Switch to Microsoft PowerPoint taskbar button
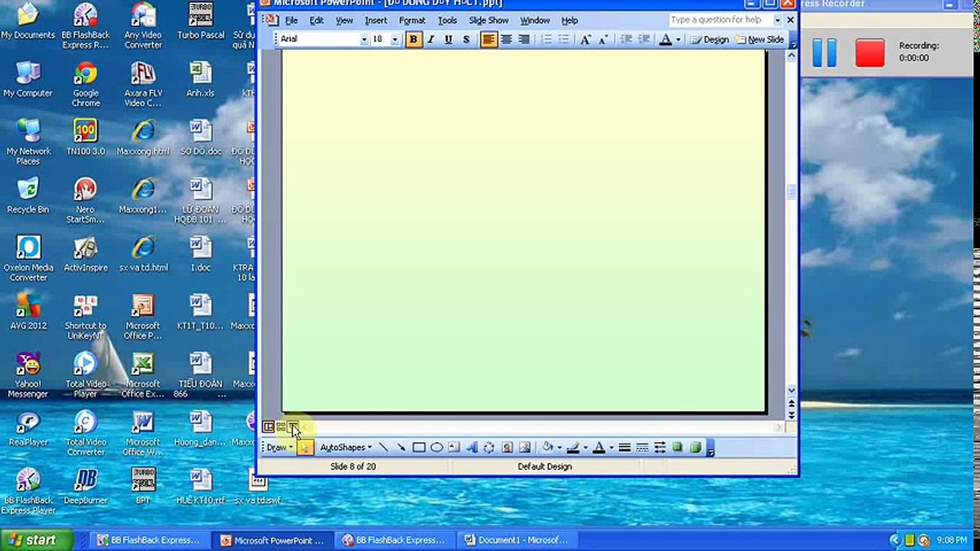This screenshot has height=551, width=980. click(x=274, y=540)
